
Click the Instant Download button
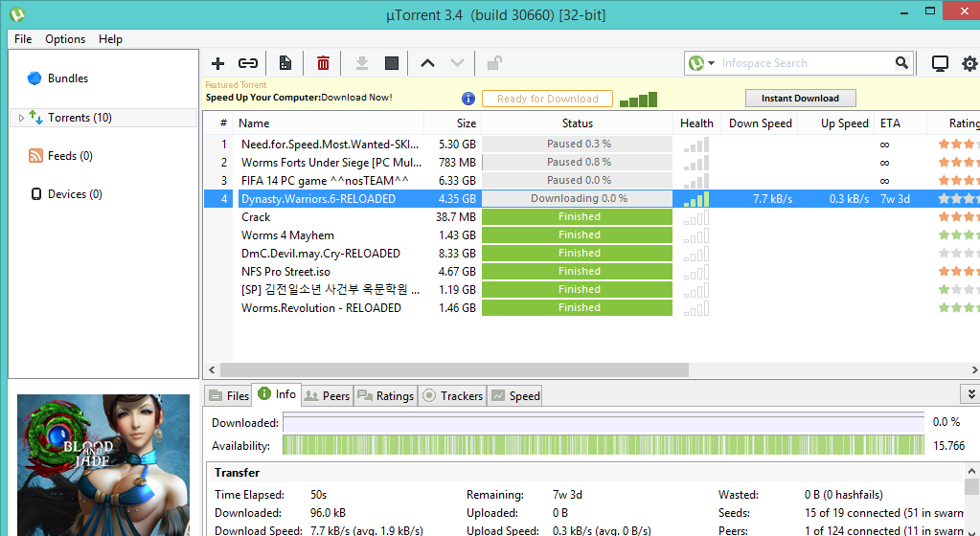(800, 98)
